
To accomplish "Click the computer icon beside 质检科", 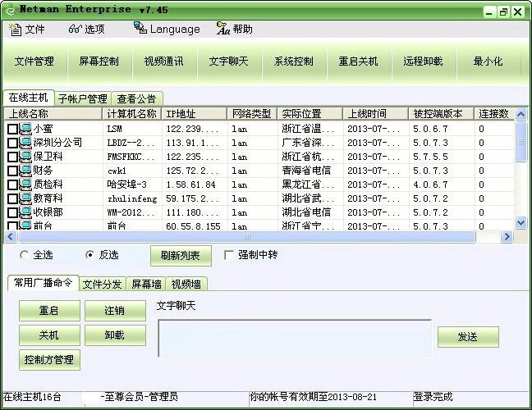I will [x=25, y=184].
